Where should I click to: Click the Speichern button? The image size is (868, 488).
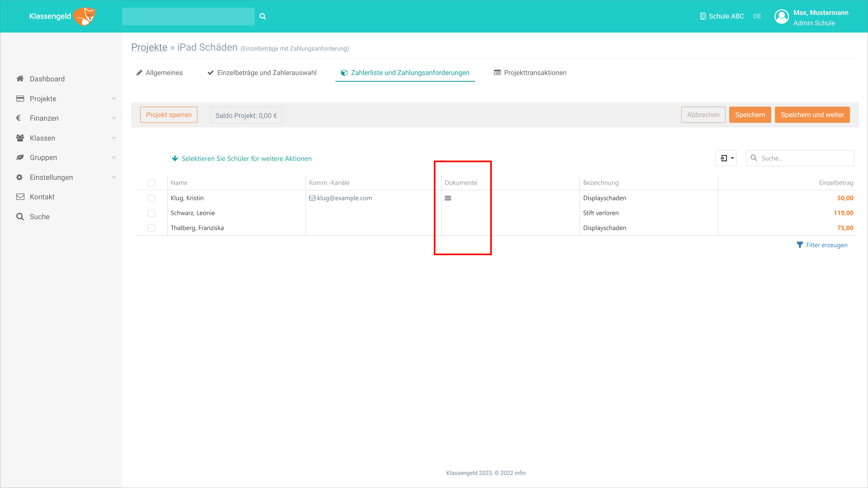pyautogui.click(x=750, y=115)
